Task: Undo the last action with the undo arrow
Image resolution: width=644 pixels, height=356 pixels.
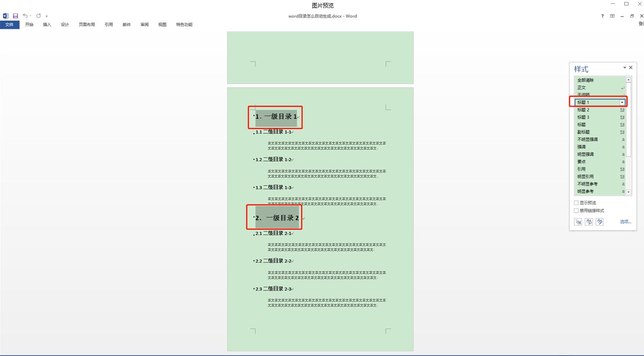Action: point(25,16)
